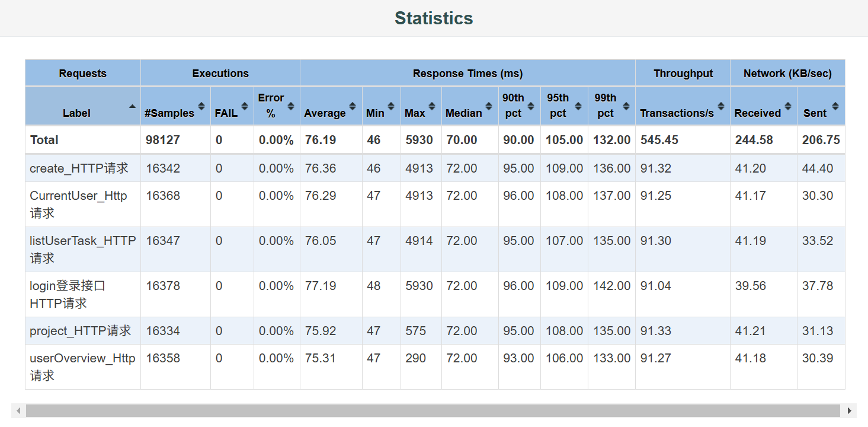Click the Average column sort arrows

pos(353,107)
